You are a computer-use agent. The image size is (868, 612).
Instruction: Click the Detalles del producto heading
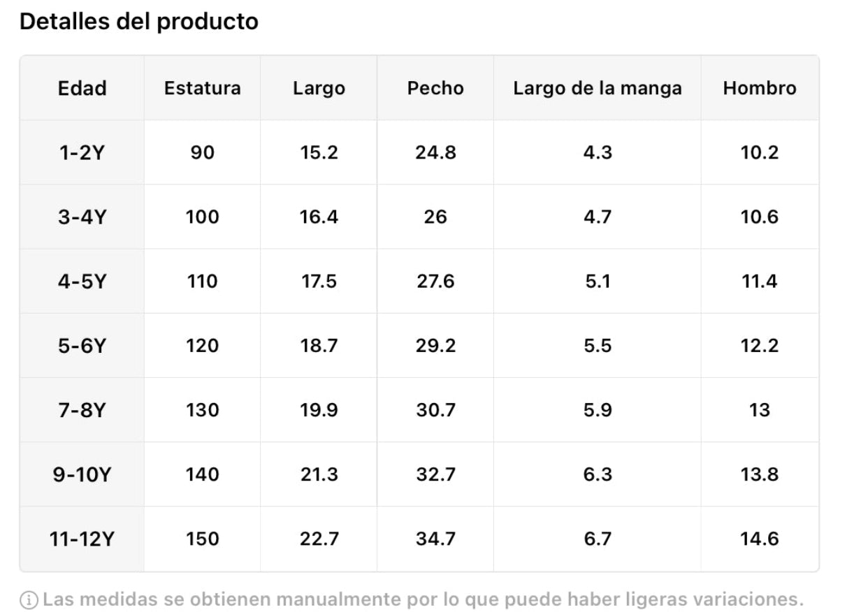[x=139, y=22]
